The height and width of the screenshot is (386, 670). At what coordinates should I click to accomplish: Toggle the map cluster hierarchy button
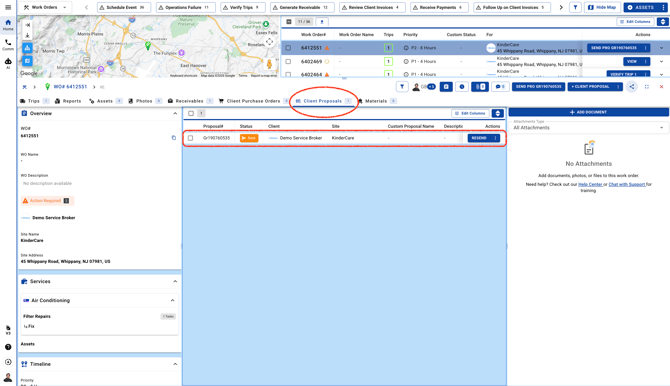tap(27, 48)
